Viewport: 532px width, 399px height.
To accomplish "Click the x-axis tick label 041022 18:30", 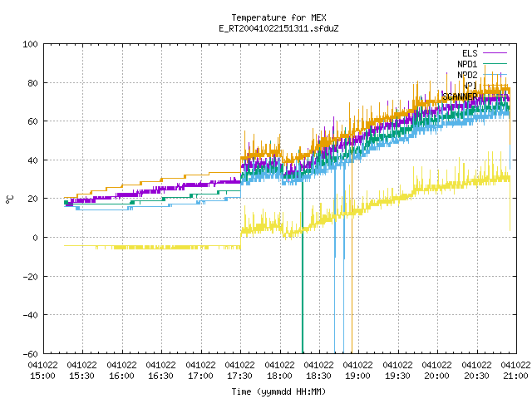I will click(x=319, y=371).
